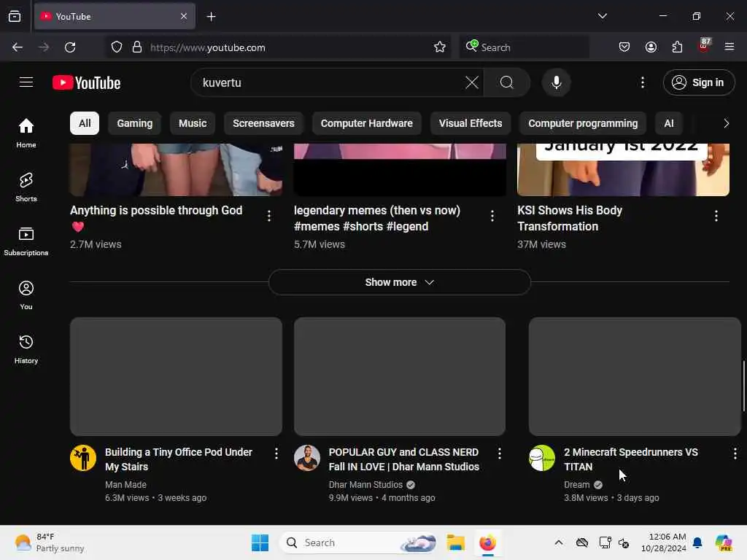Click the taskbar Search box
Screen dimensions: 747x560
pos(358,542)
